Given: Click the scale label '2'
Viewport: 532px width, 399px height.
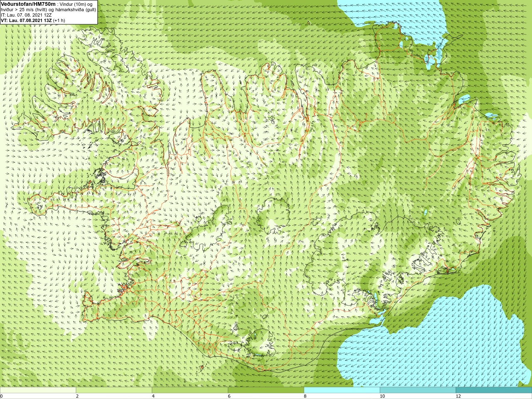Looking at the screenshot, I should [x=77, y=396].
